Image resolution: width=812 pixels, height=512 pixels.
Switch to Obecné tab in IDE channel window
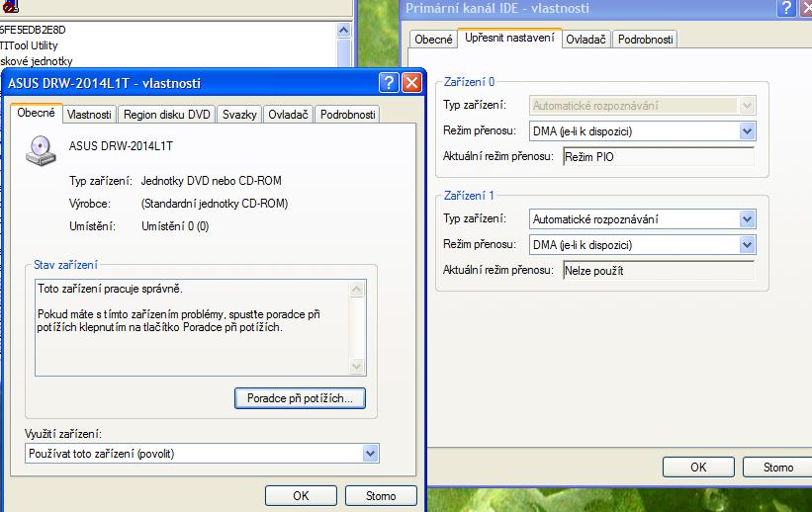[433, 40]
